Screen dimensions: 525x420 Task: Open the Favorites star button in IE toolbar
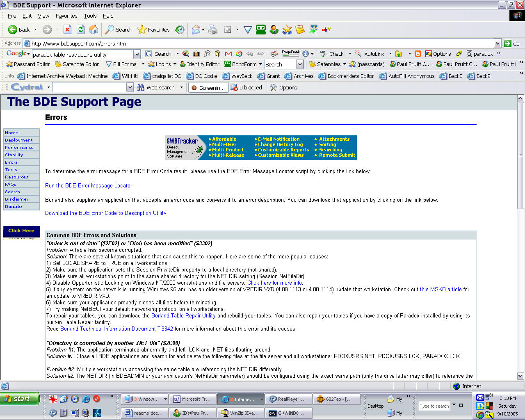tap(153, 30)
